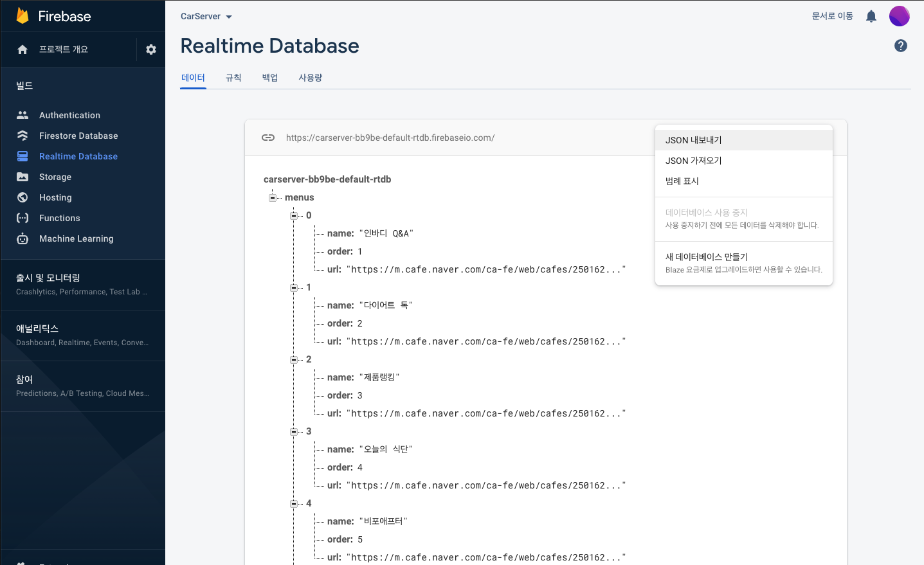Click the Firebase logo icon
Viewport: 924px width, 565px height.
[x=23, y=16]
